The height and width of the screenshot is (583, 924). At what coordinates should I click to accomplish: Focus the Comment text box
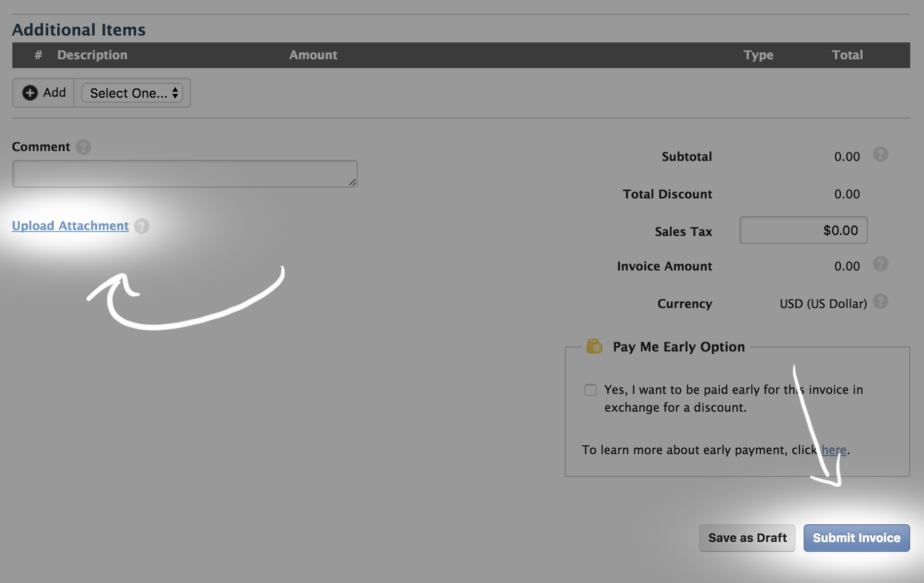(x=185, y=174)
